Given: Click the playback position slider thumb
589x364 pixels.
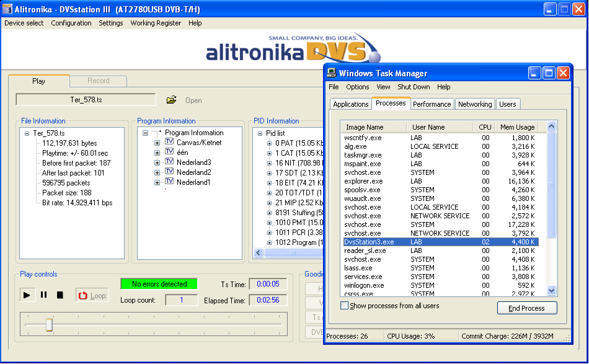Looking at the screenshot, I should (49, 324).
